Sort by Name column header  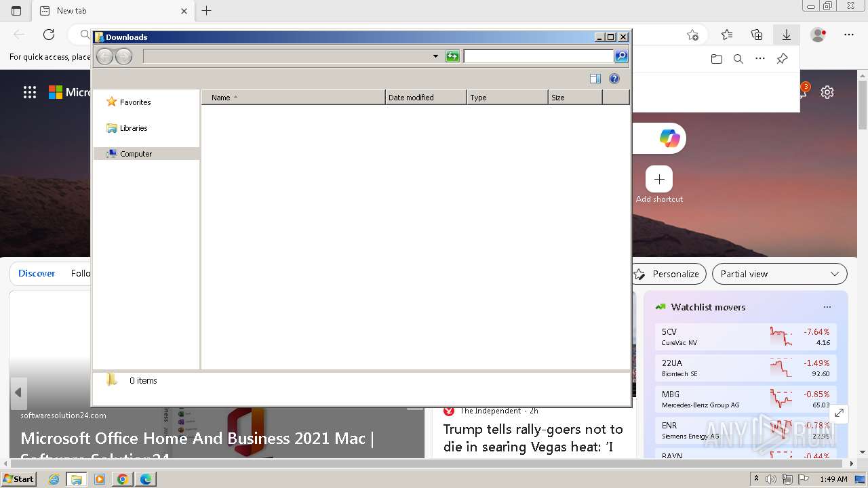click(x=294, y=98)
